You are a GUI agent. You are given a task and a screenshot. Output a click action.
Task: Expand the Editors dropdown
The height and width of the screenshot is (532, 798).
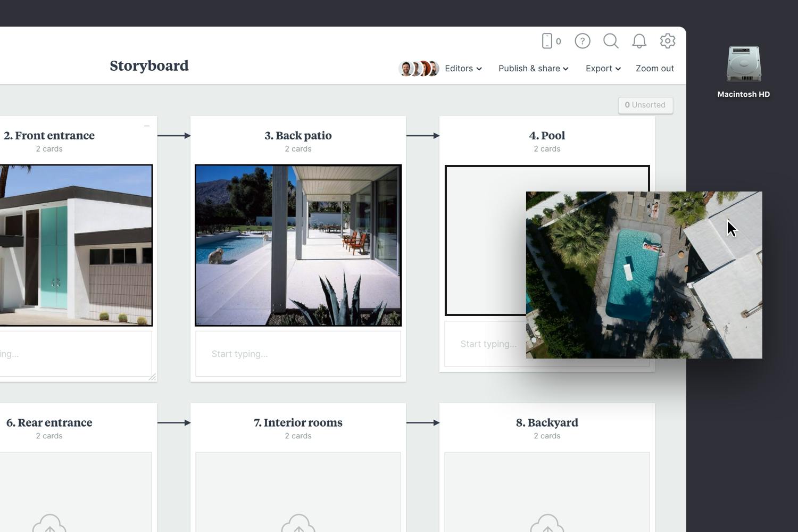(462, 68)
